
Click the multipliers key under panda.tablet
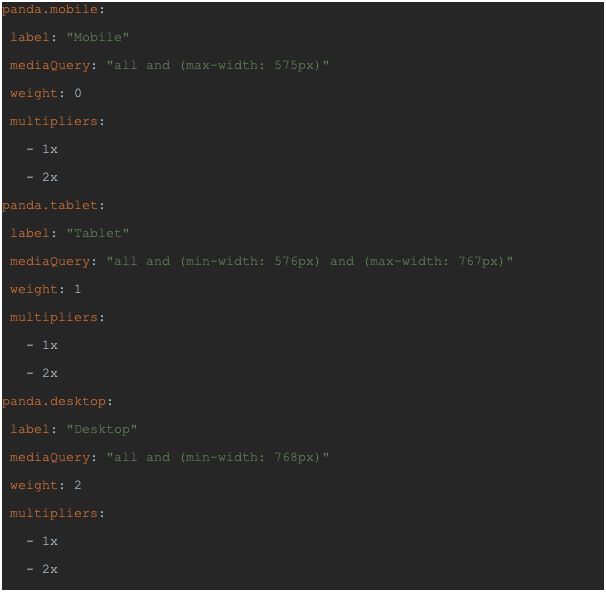tap(54, 317)
